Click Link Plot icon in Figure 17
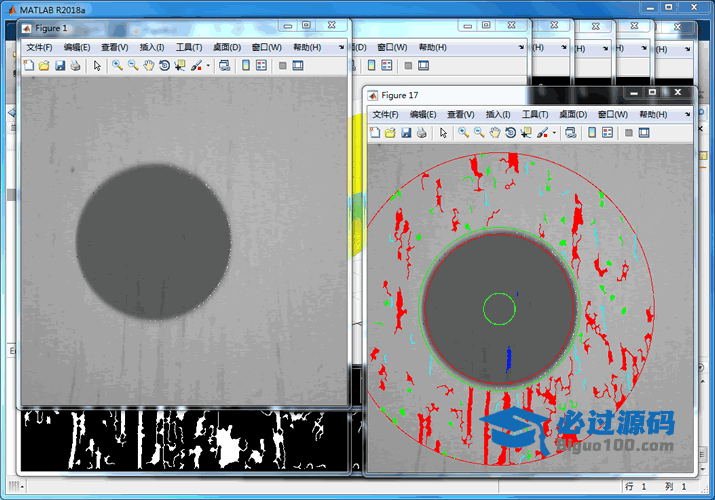This screenshot has width=715, height=500. coord(570,133)
